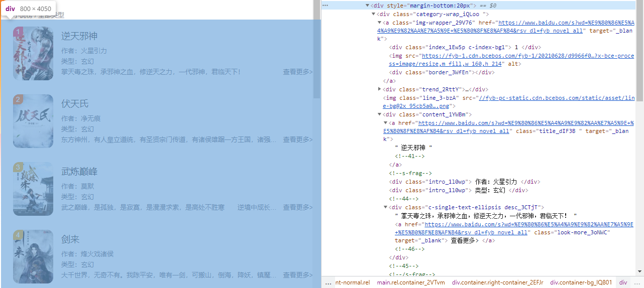Click 查看更多 link for 逆天邪神

[297, 72]
